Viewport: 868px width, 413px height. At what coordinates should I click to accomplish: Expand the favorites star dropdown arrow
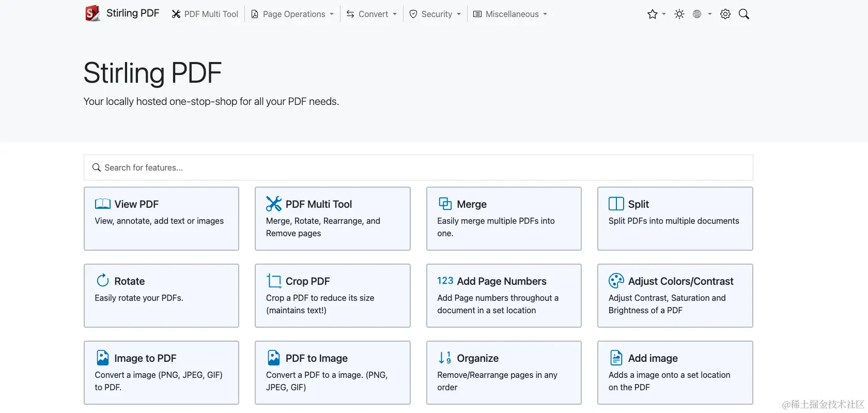664,14
